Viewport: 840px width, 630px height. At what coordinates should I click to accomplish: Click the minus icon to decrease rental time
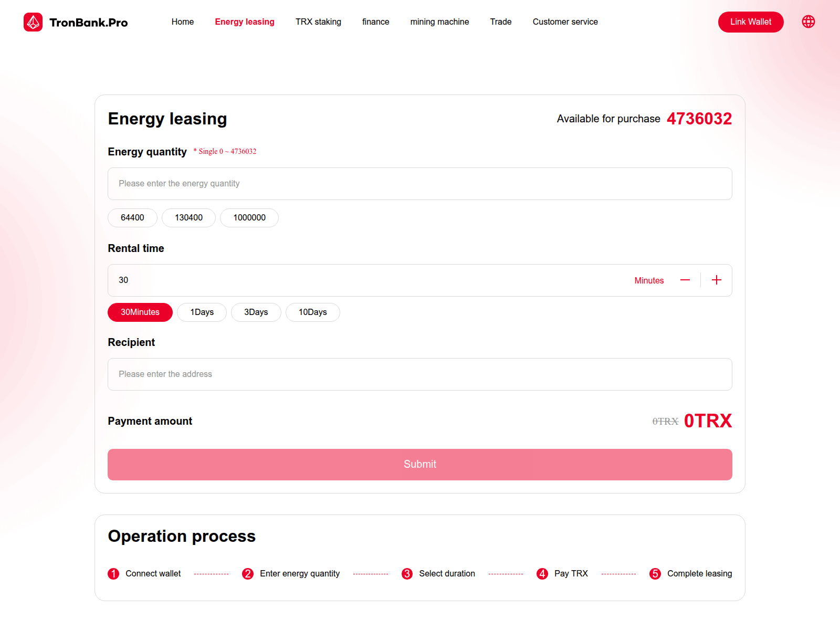pyautogui.click(x=685, y=280)
